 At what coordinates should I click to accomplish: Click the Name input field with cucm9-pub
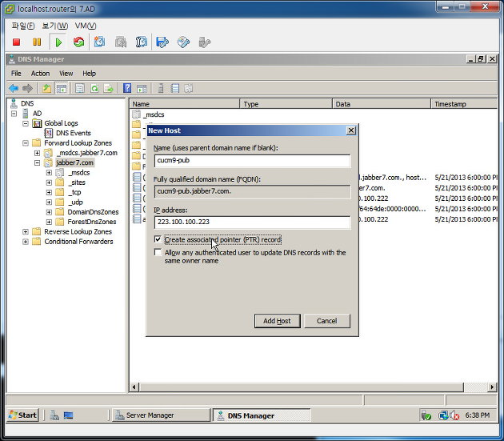252,161
